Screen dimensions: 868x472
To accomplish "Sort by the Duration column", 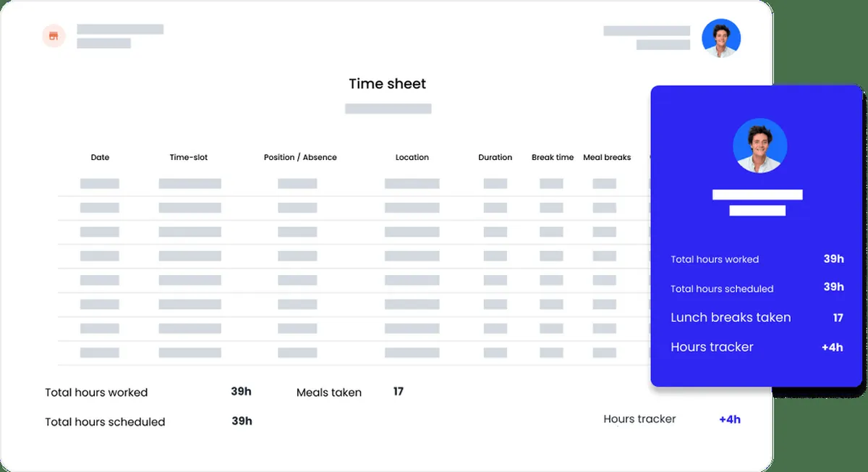I will click(x=495, y=157).
